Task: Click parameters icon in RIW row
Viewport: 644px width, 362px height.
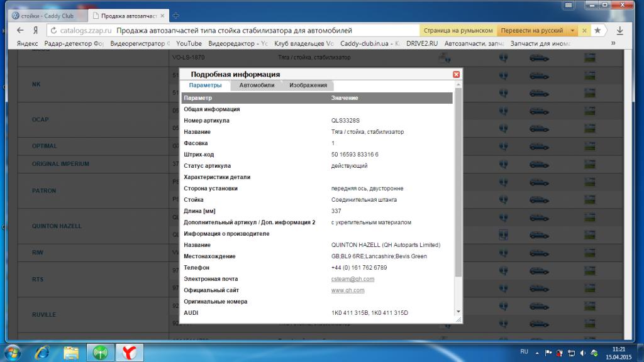Action: click(503, 253)
